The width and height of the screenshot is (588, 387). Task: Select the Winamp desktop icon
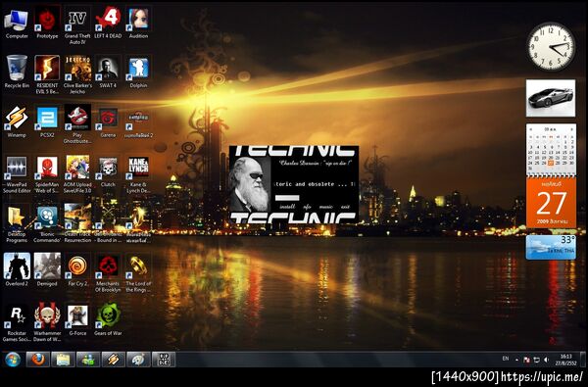17,121
